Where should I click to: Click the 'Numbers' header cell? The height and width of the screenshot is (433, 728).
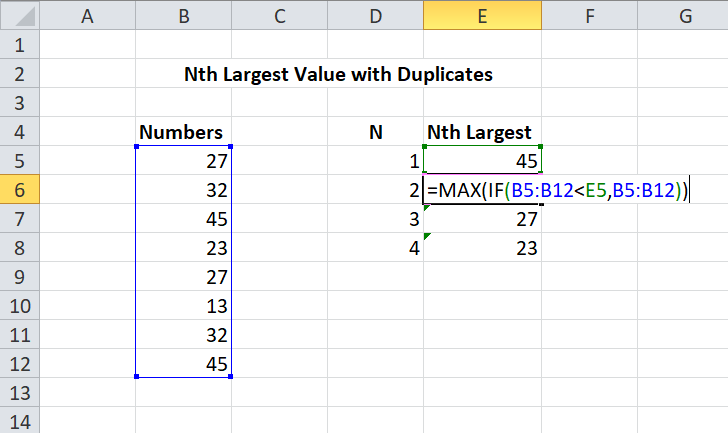[184, 132]
